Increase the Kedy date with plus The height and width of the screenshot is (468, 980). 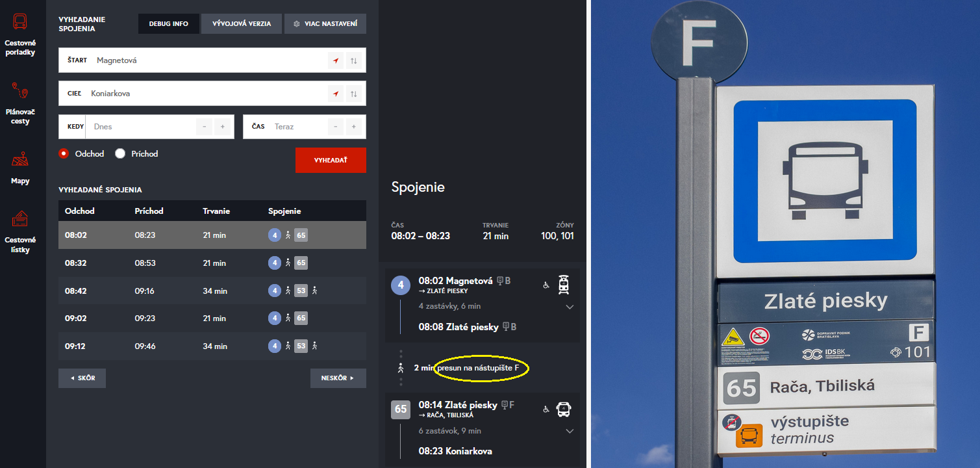point(223,127)
